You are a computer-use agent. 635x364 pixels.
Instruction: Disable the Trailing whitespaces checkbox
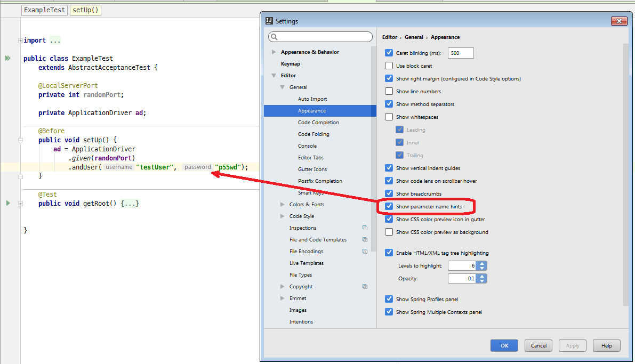click(399, 155)
